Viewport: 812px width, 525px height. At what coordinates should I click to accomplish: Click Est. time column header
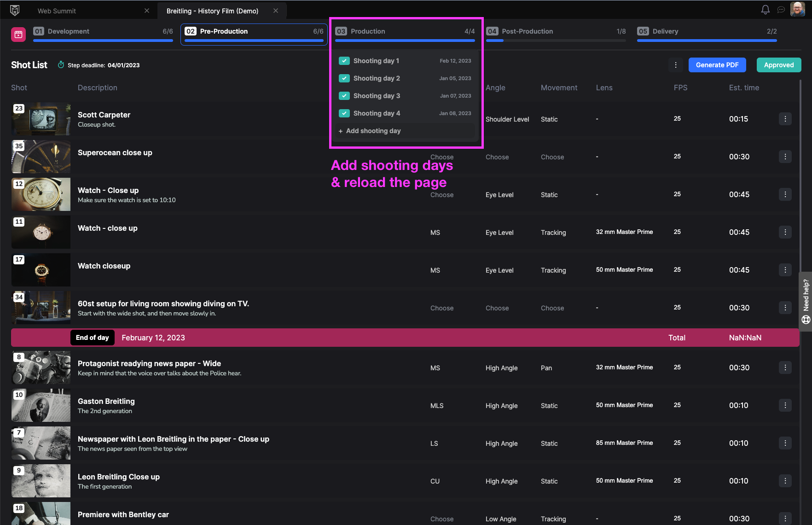744,87
